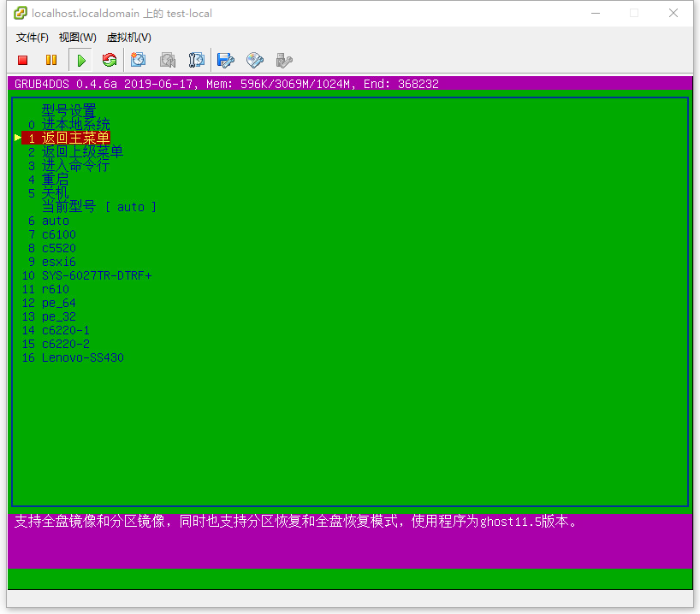Select entry 9 esxi6
Image resolution: width=700 pixels, height=614 pixels.
pyautogui.click(x=52, y=262)
